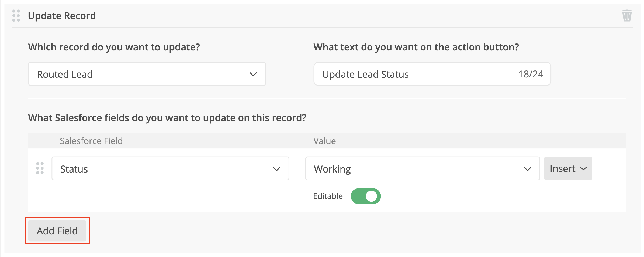
Task: Click the Salesforce Field column header
Action: tap(91, 141)
